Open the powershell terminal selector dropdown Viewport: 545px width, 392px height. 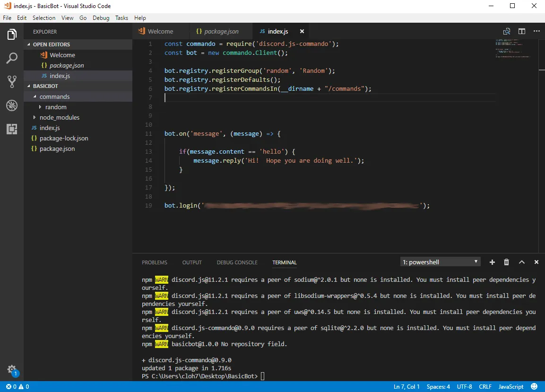point(440,261)
